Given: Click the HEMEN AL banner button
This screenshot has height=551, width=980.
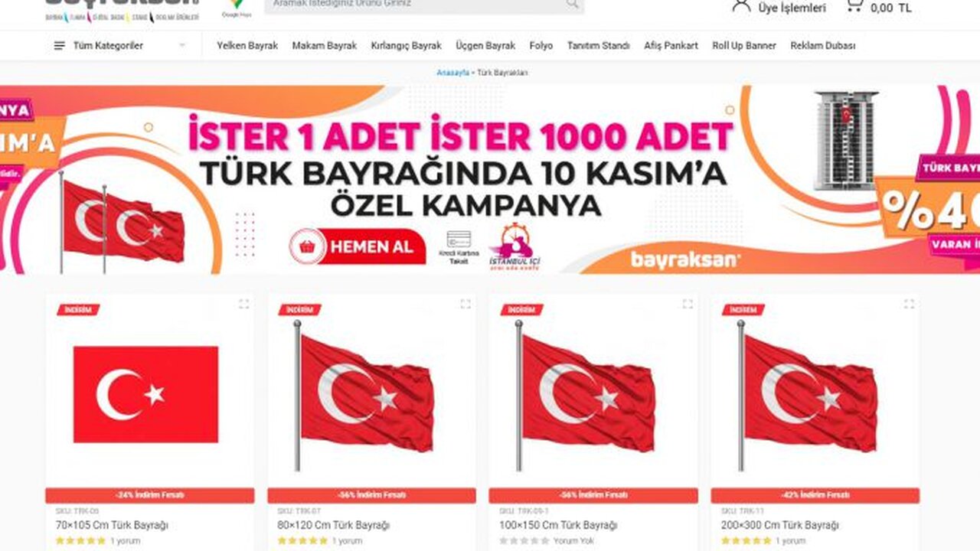Looking at the screenshot, I should click(358, 246).
